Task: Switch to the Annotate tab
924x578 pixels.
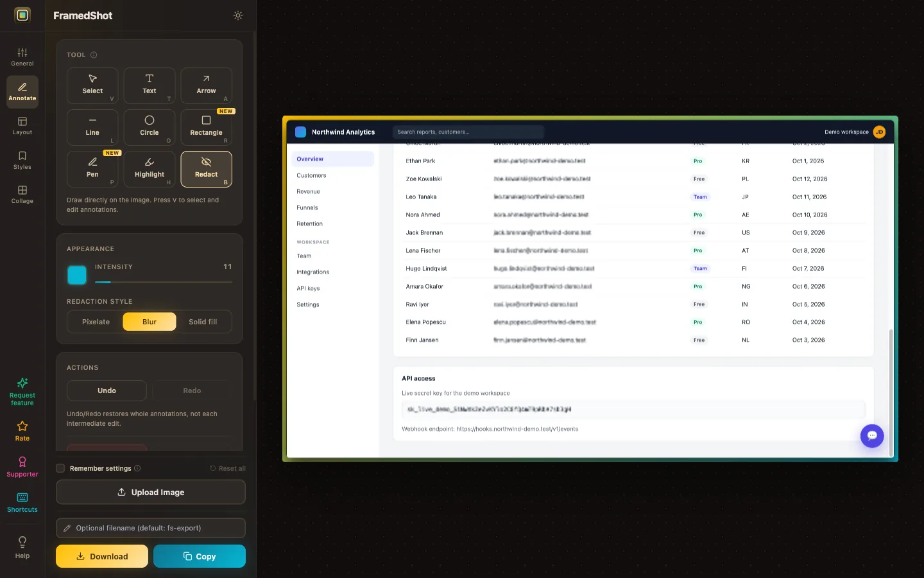Action: (22, 91)
